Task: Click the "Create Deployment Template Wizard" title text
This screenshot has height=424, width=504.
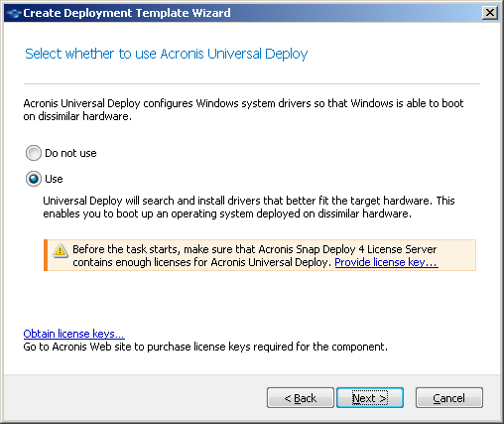Action: (x=127, y=13)
